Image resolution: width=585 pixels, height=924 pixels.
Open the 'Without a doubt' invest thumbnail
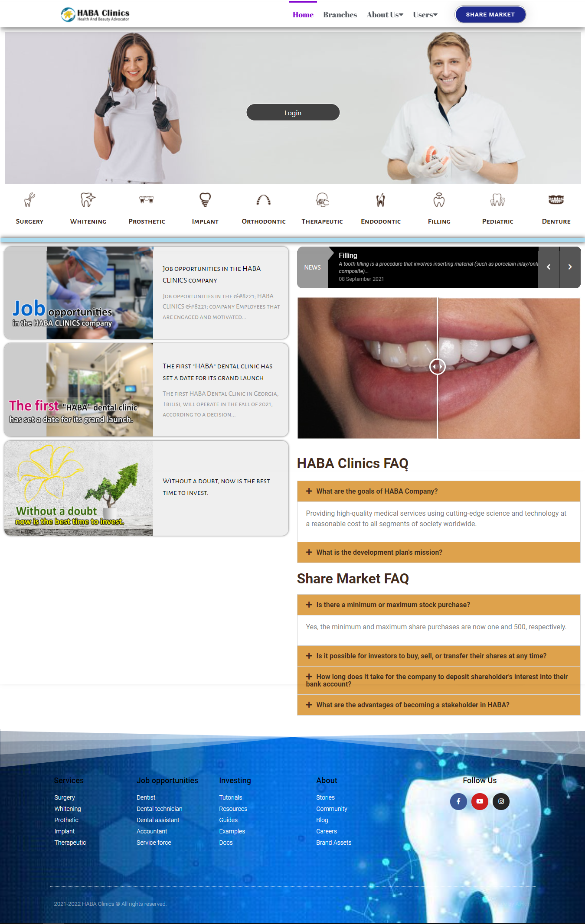(78, 488)
